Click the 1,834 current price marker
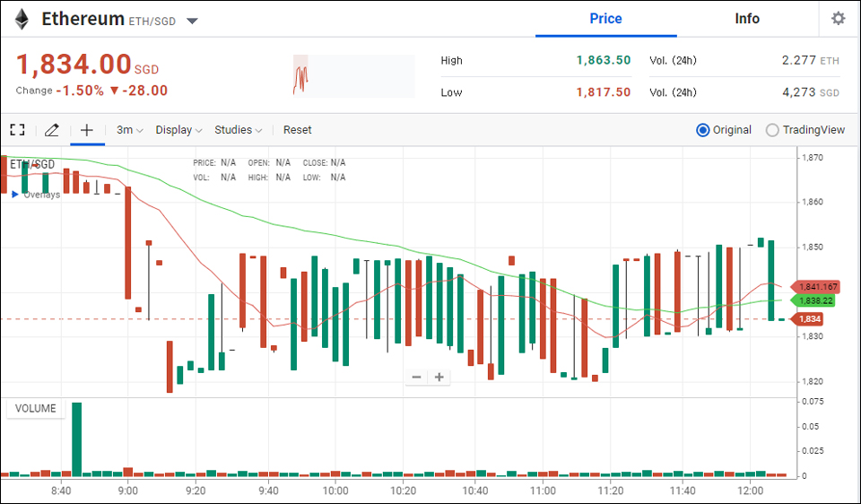Image resolution: width=861 pixels, height=504 pixels. tap(810, 319)
